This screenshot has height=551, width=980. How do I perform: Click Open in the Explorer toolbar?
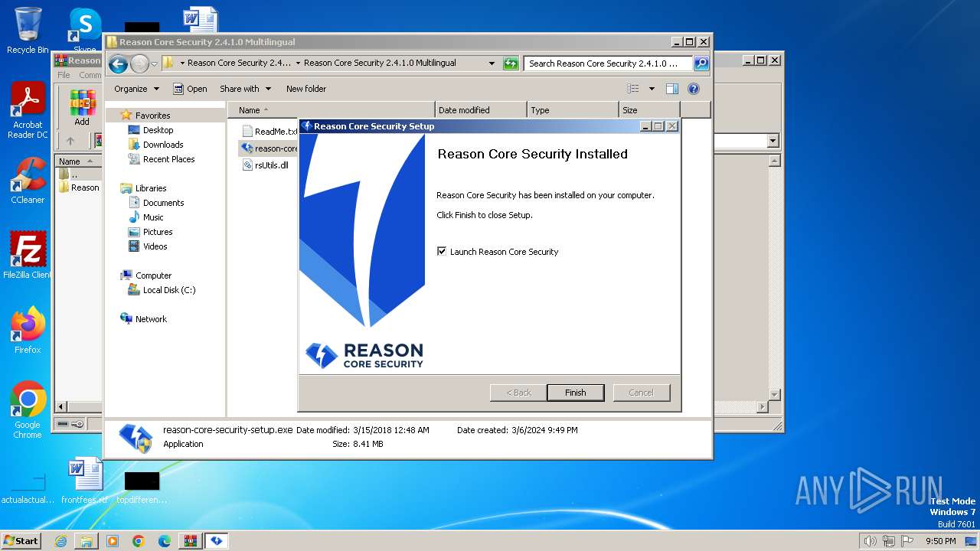(x=190, y=89)
